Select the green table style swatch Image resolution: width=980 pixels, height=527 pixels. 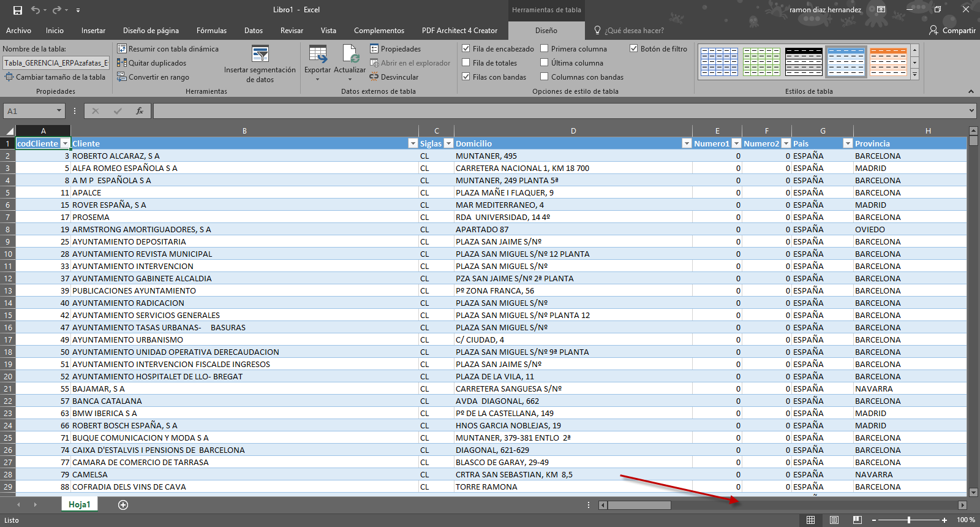click(761, 61)
